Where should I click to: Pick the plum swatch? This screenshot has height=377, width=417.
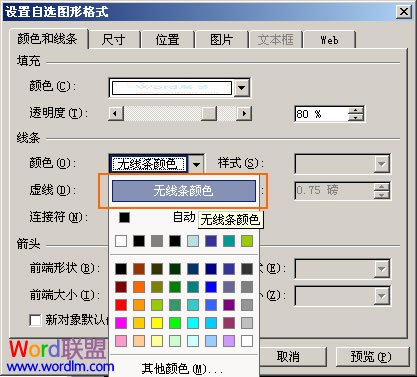[229, 323]
